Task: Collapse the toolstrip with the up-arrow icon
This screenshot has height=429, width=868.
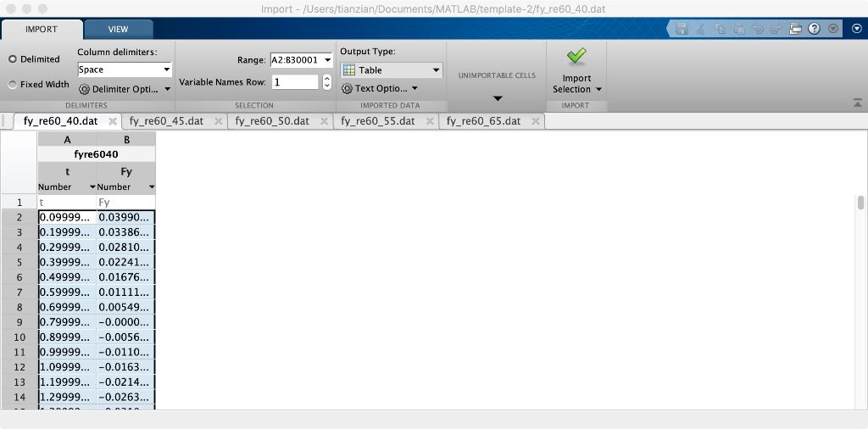Action: pos(858,103)
